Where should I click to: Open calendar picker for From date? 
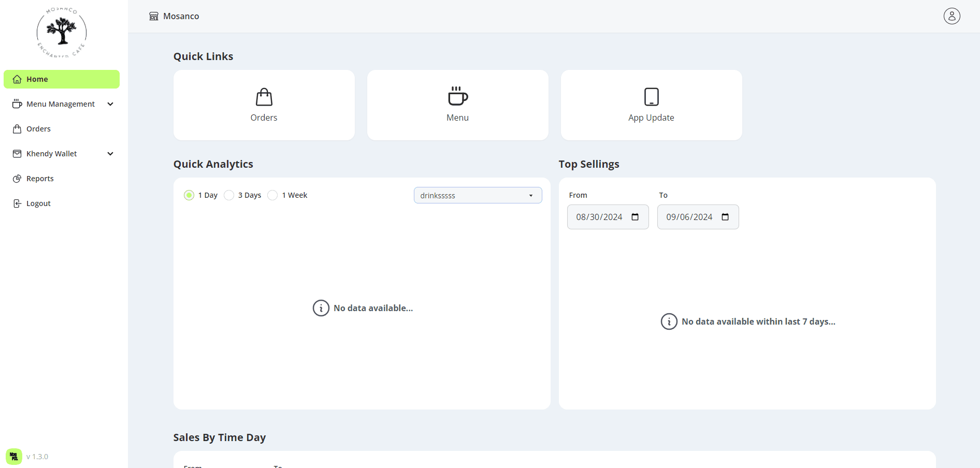pos(635,217)
